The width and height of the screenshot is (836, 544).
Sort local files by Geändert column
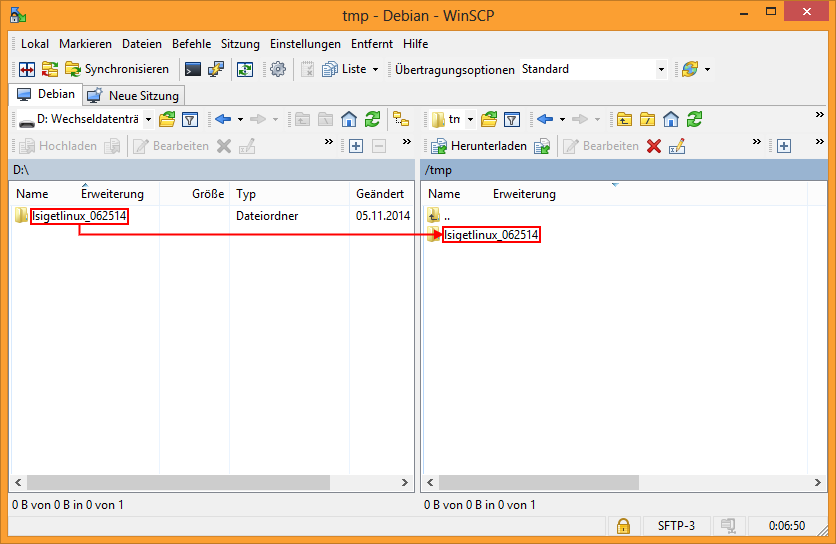coord(380,194)
